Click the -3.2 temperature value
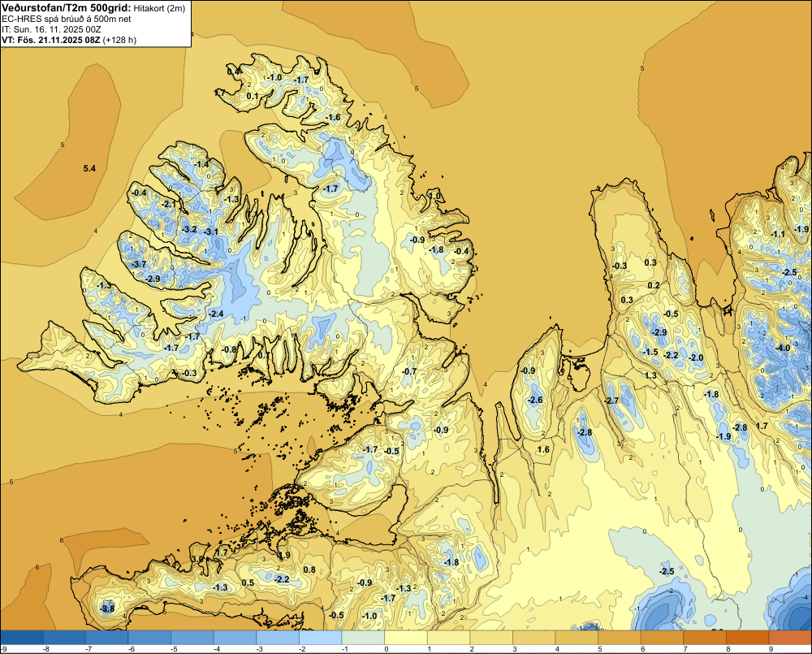 click(x=189, y=229)
